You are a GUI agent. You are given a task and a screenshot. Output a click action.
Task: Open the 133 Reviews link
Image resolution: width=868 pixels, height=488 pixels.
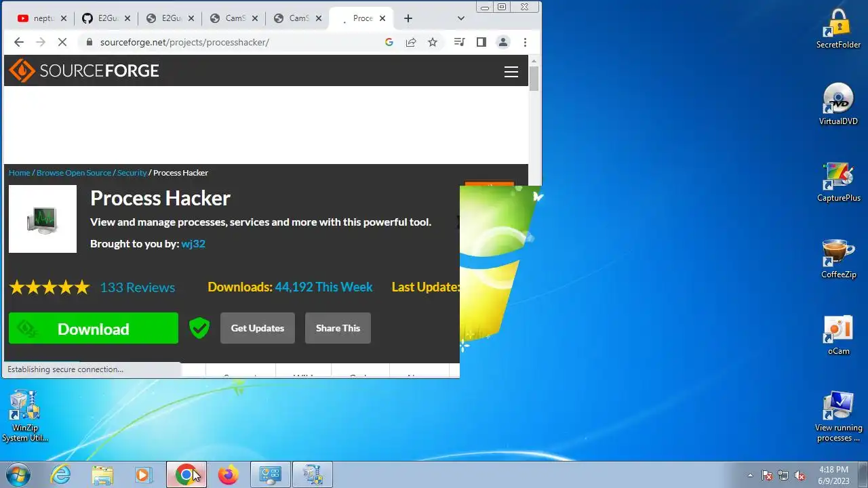click(x=138, y=287)
